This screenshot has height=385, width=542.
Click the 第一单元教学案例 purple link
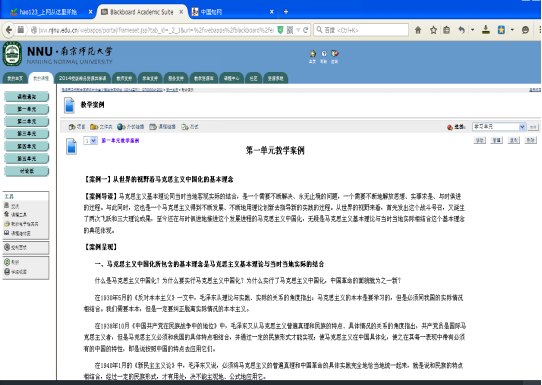pos(120,141)
